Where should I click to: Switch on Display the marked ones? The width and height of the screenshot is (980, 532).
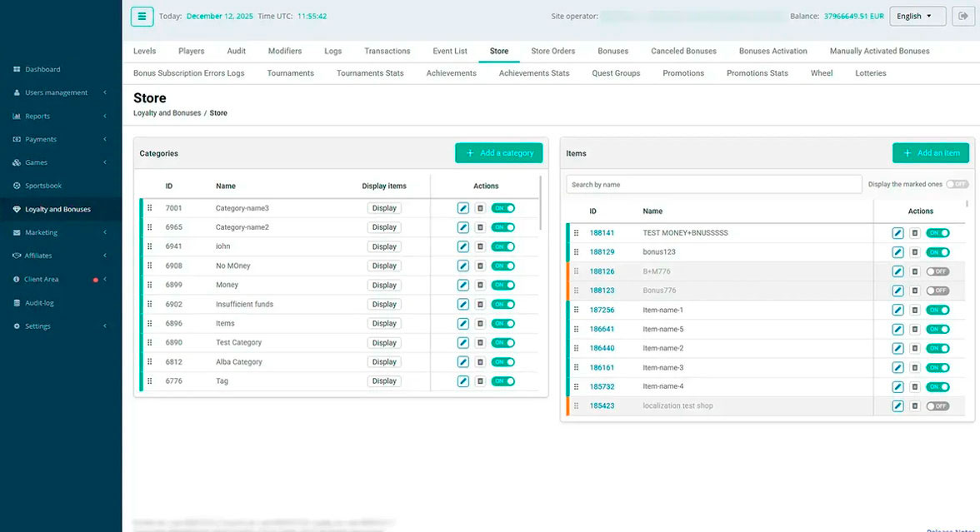[957, 184]
